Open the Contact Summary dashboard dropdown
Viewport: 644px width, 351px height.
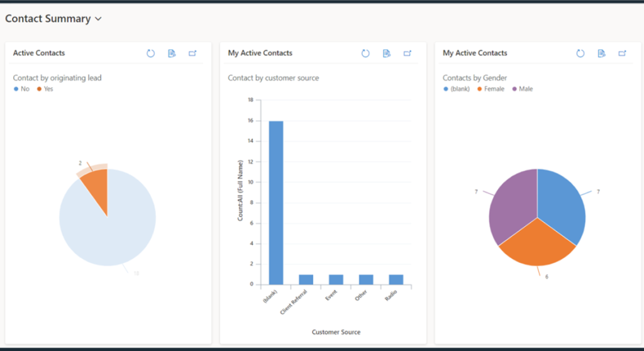[x=98, y=19]
